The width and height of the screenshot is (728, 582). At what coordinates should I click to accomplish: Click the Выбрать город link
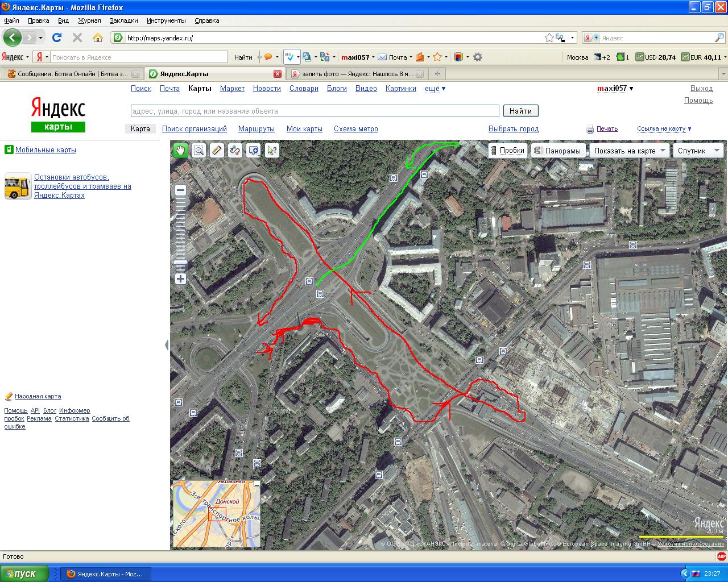pyautogui.click(x=514, y=129)
